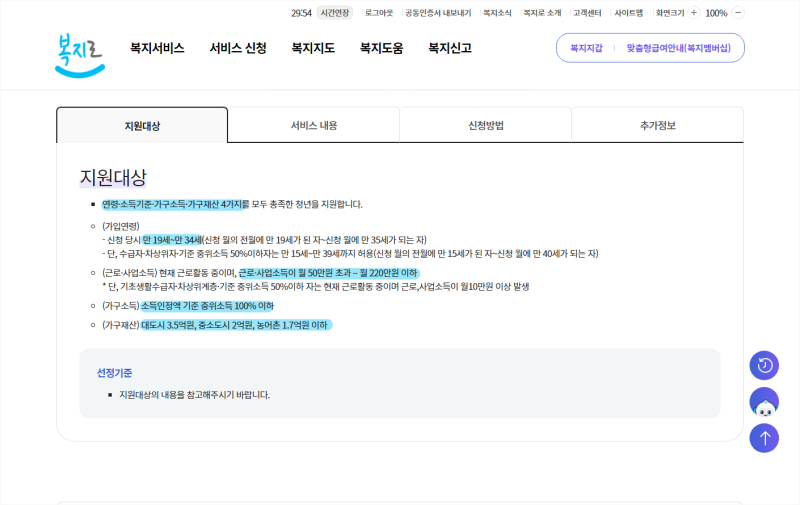The width and height of the screenshot is (800, 505).
Task: Open 복지서비스 menu
Action: pos(157,48)
